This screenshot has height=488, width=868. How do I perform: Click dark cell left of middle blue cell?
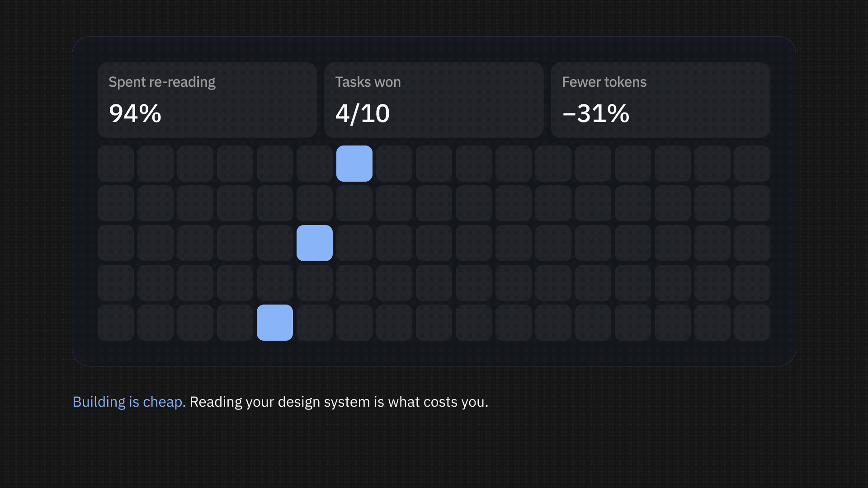(275, 243)
